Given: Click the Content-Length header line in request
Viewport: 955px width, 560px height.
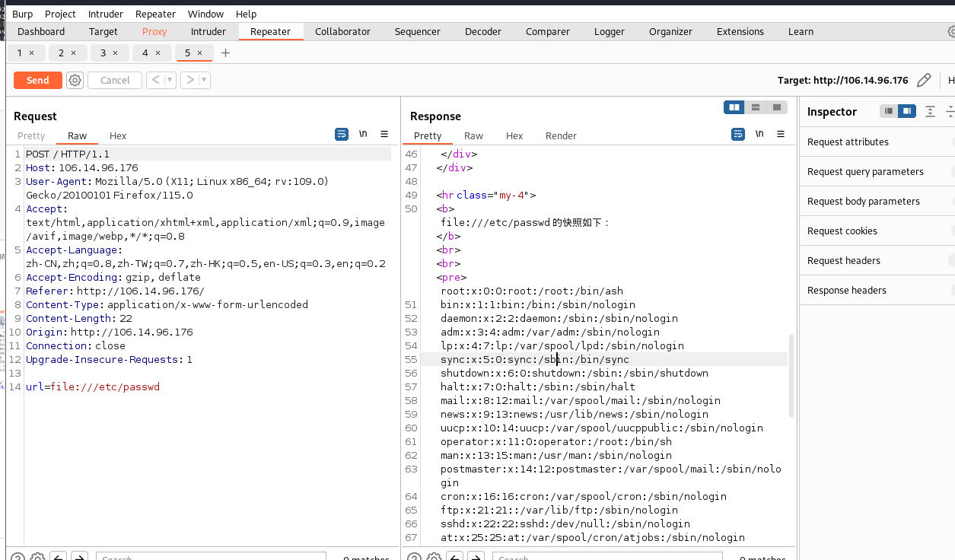Looking at the screenshot, I should [79, 318].
